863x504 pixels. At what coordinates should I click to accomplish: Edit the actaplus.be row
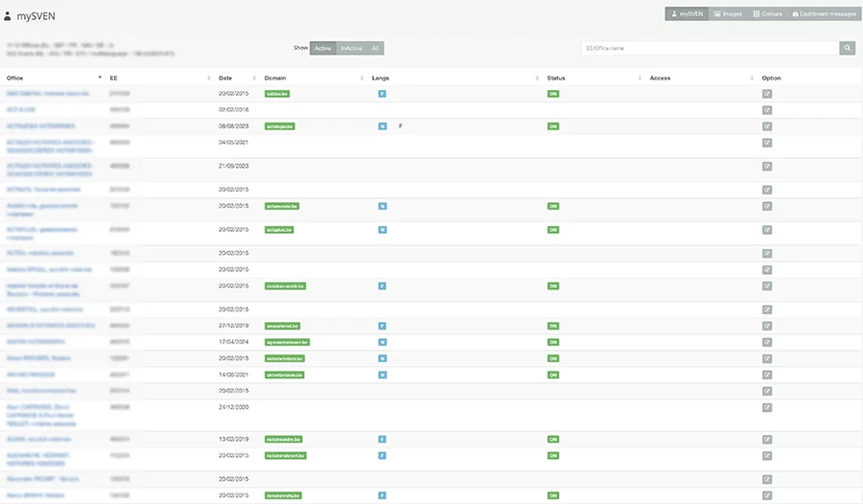pyautogui.click(x=767, y=230)
